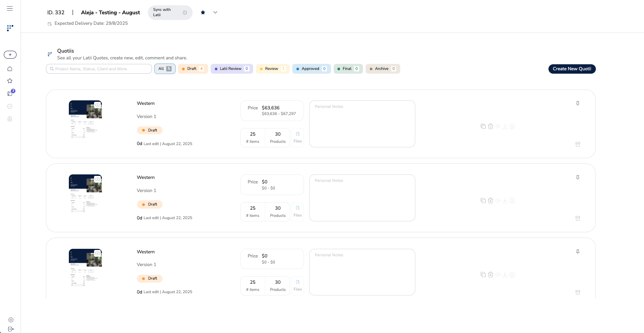Screen dimensions: 644x333
Task: Archive the first Western quote
Action: click(578, 144)
